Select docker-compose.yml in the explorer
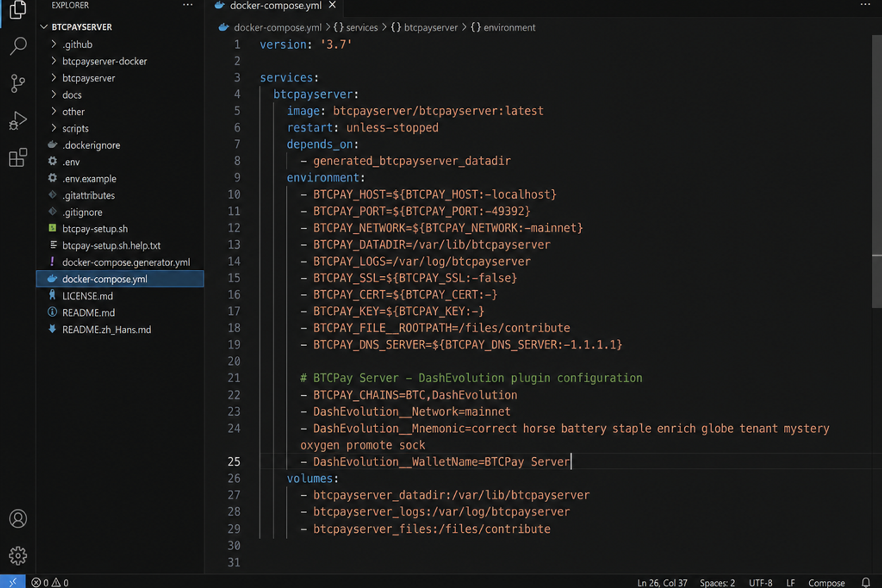Image resolution: width=882 pixels, height=588 pixels. pos(120,279)
